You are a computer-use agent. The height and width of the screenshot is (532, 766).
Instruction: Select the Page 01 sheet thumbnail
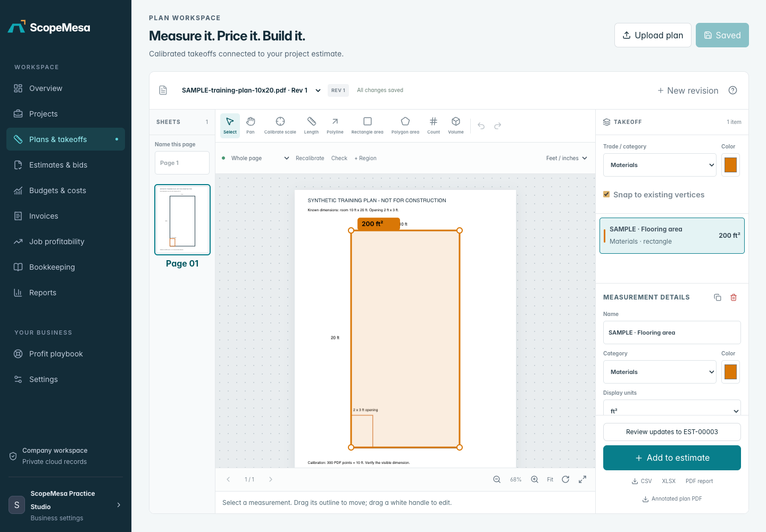[182, 220]
